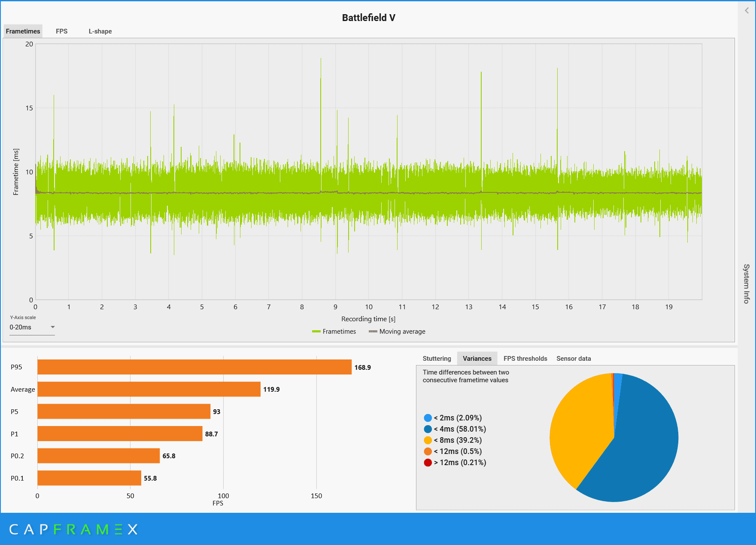Select the P0.2 FPS bar
The width and height of the screenshot is (756, 545).
(99, 456)
